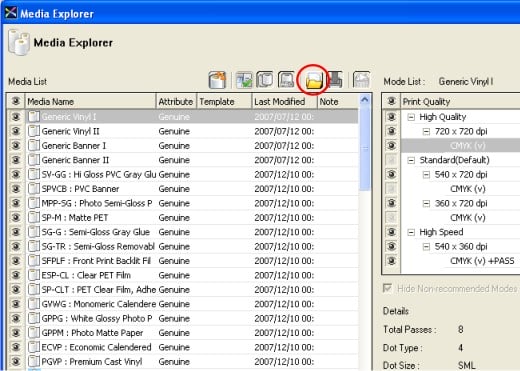Click the new media roll toolbar icon

coord(217,80)
